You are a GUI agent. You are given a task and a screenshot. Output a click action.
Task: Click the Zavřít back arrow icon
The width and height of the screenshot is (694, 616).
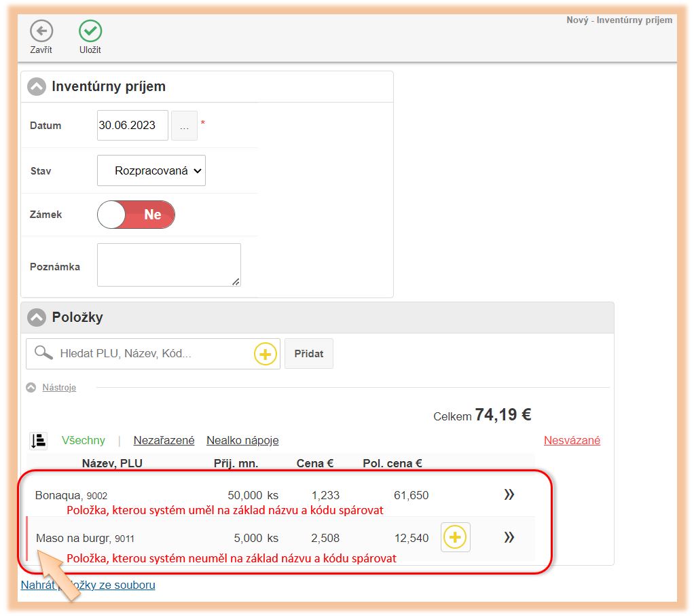click(41, 31)
